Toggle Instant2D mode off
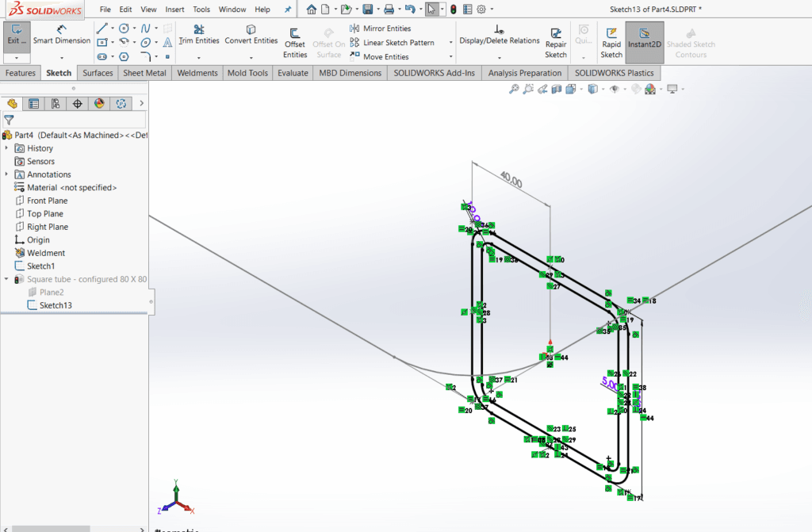The image size is (812, 532). click(x=644, y=39)
